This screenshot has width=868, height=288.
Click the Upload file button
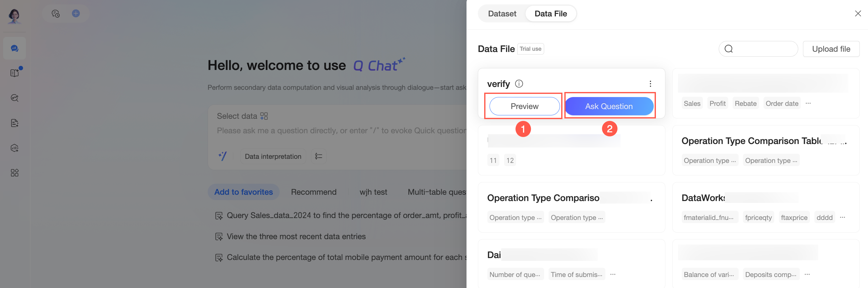tap(831, 49)
